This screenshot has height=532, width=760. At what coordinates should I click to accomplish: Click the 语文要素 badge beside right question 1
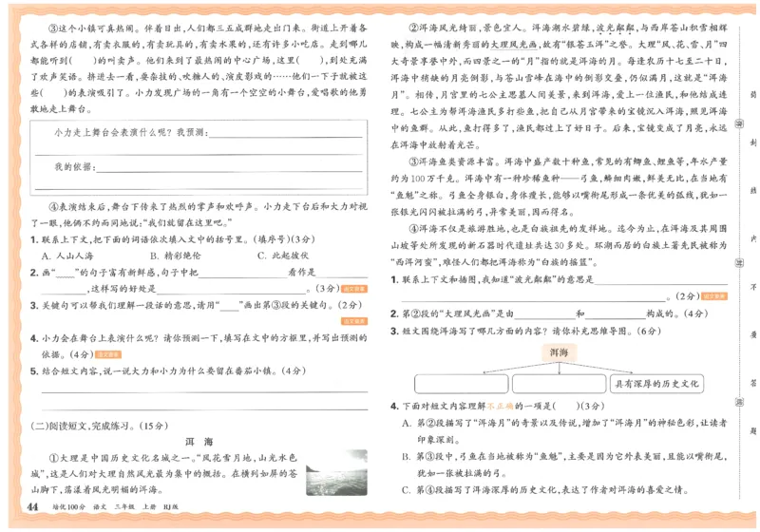[x=716, y=296]
